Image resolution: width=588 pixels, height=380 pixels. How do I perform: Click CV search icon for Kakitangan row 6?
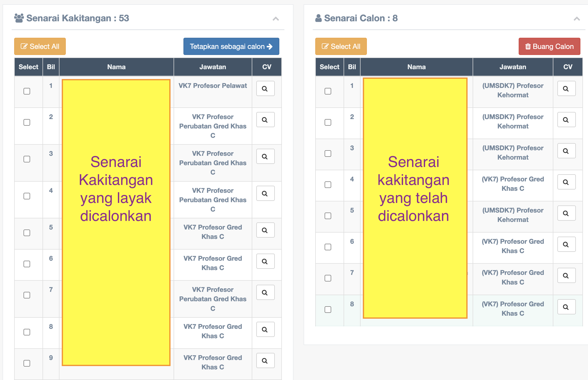265,261
